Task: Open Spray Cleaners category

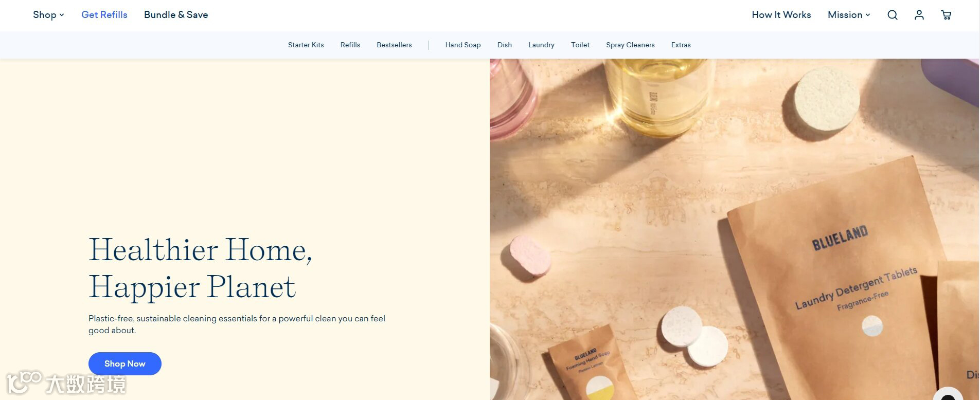Action: [630, 45]
